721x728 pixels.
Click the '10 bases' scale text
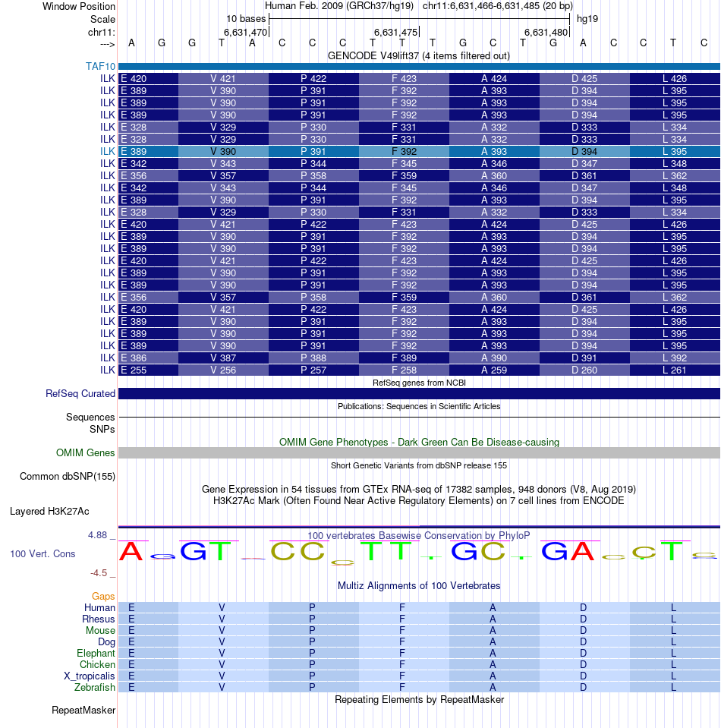[246, 19]
